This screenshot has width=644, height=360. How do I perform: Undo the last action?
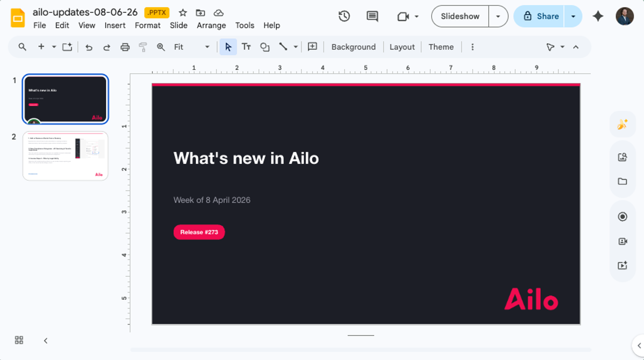[89, 47]
